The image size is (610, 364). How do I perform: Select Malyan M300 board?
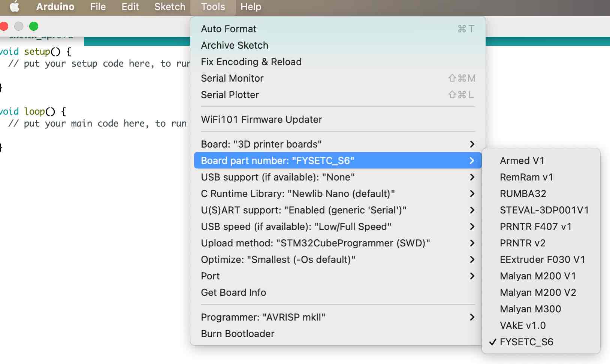point(541,309)
